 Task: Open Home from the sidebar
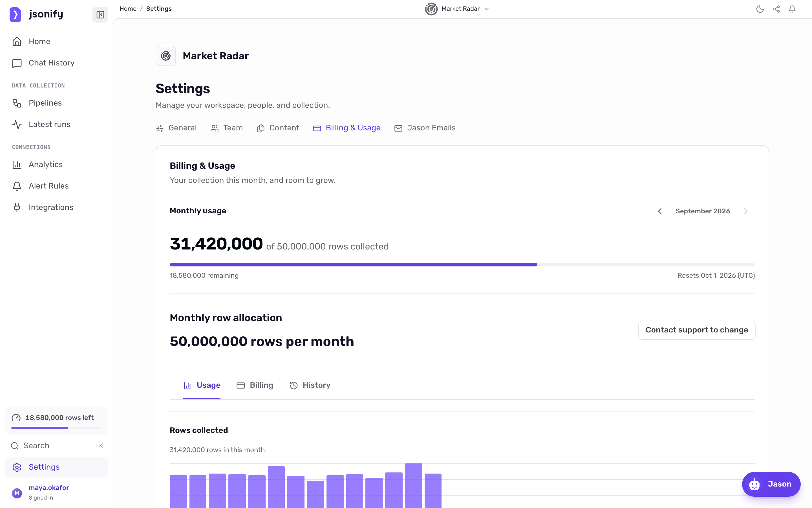(56, 41)
